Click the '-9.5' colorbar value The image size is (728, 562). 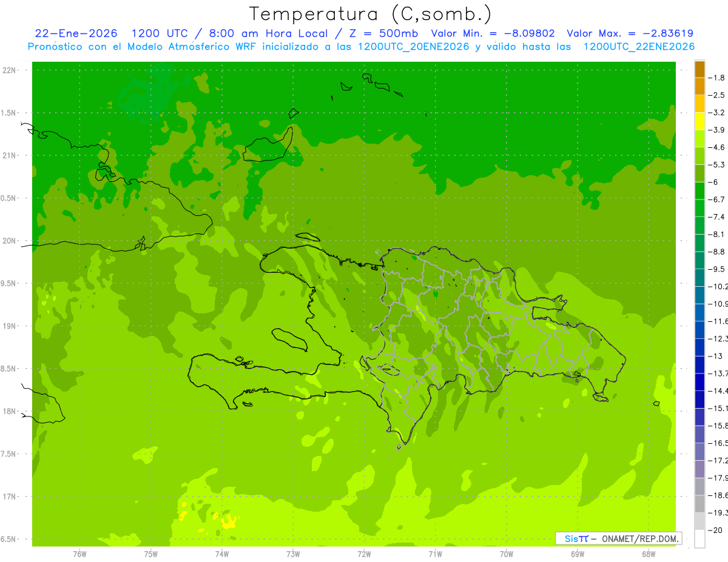coord(716,269)
